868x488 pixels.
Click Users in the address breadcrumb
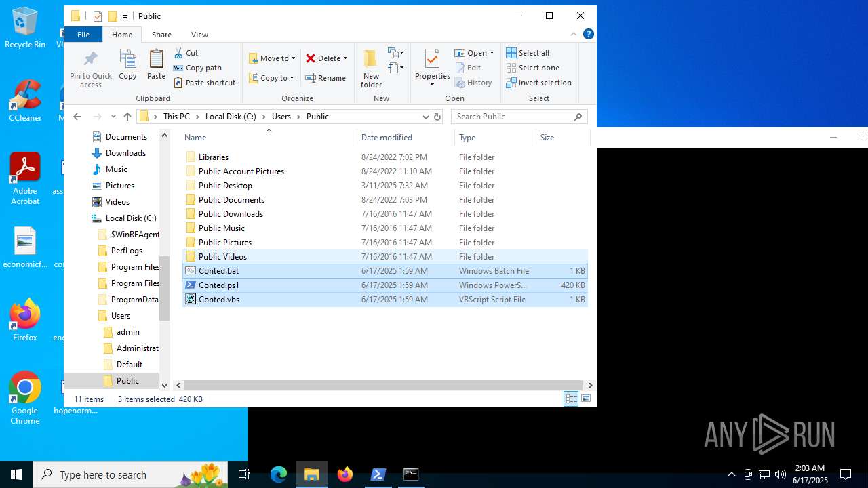tap(281, 117)
